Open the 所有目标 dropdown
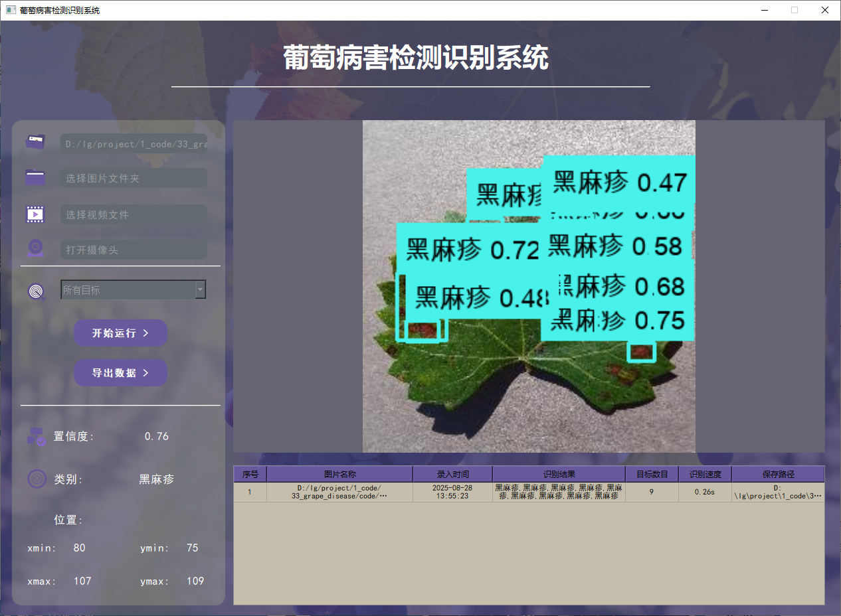Screen dimensions: 841x616 (134, 289)
